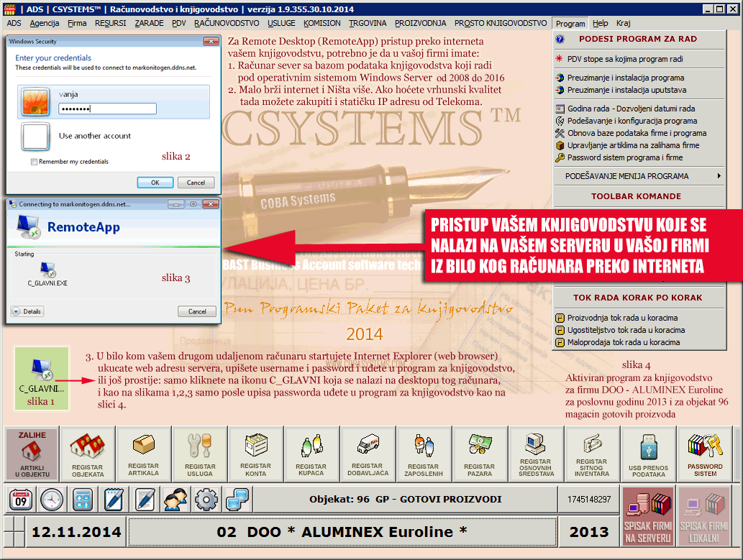Image resolution: width=743 pixels, height=560 pixels.
Task: Open ZALIHE Artikli u objektu
Action: pyautogui.click(x=32, y=454)
